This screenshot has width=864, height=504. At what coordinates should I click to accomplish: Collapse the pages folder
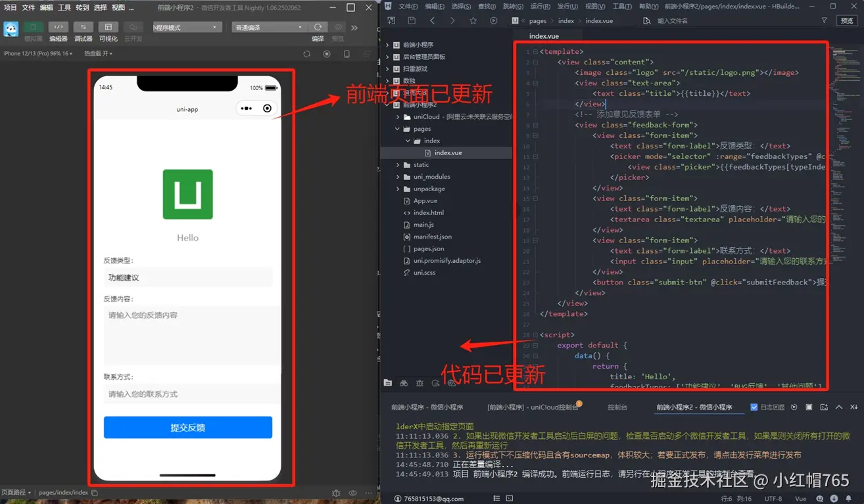tap(398, 129)
